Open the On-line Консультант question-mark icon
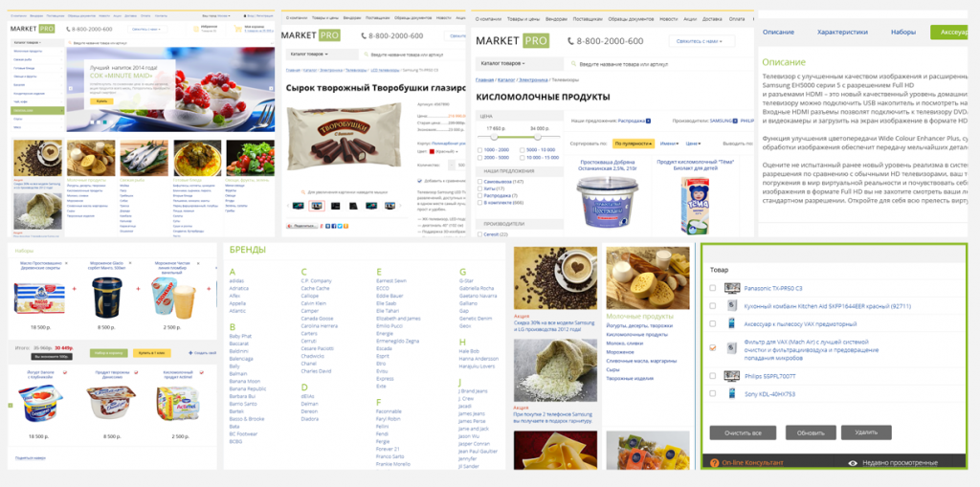The image size is (980, 487). [714, 463]
